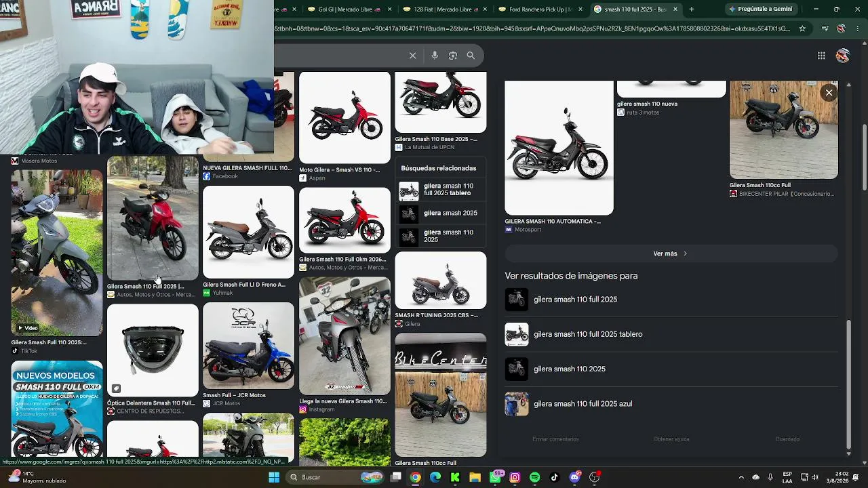Close the 'smash 110 full 2025' tab
The width and height of the screenshot is (868, 488).
(675, 9)
